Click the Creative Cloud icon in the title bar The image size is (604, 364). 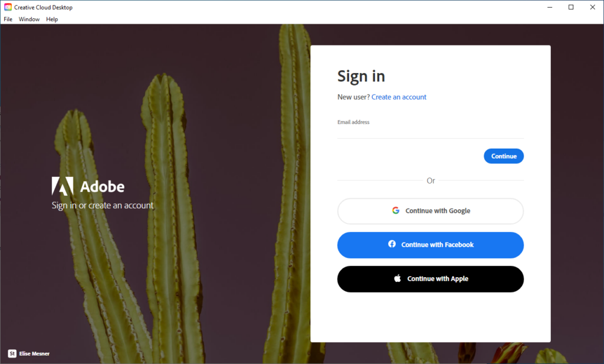[x=8, y=7]
